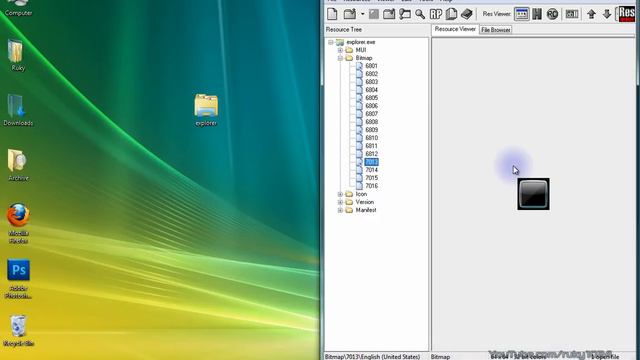Click the up arrow toolbar icon
Screen dimensions: 640x360
[x=591, y=14]
